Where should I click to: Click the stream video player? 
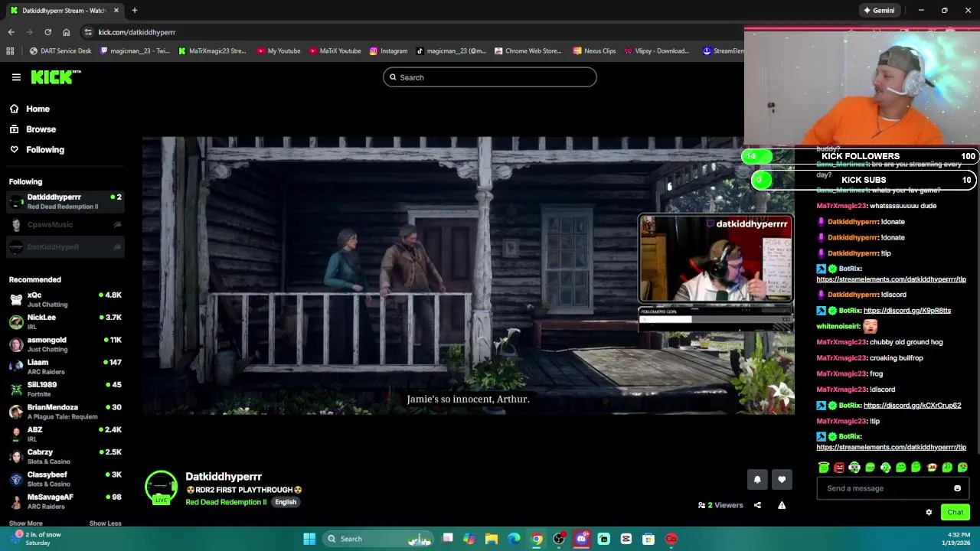point(468,275)
